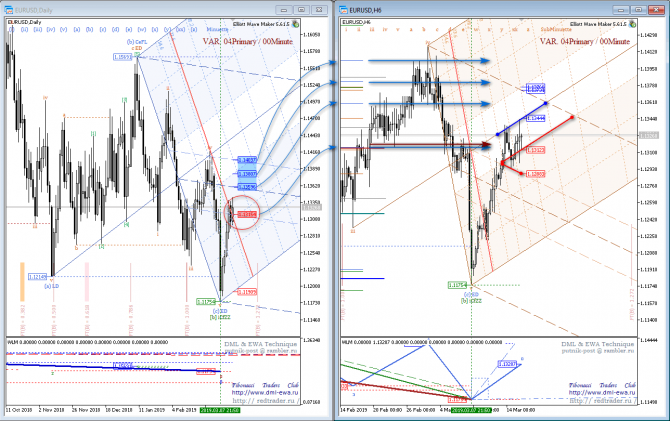Select the b wave label in H6 chart
The height and width of the screenshot is (421, 670).
[x=424, y=29]
